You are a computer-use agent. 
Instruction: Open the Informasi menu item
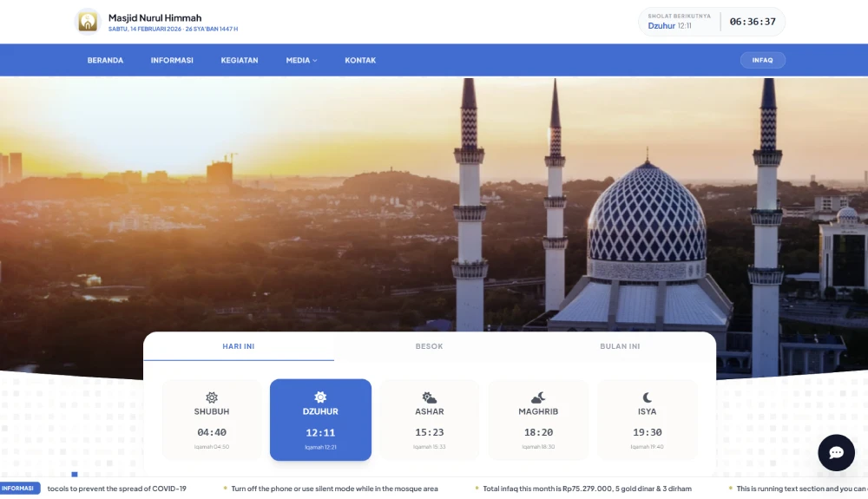pyautogui.click(x=172, y=61)
